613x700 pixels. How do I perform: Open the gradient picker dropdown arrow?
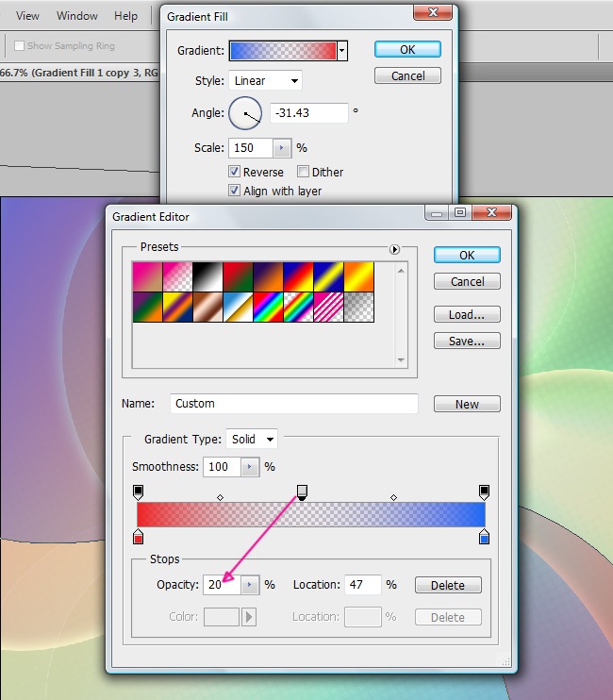point(342,51)
